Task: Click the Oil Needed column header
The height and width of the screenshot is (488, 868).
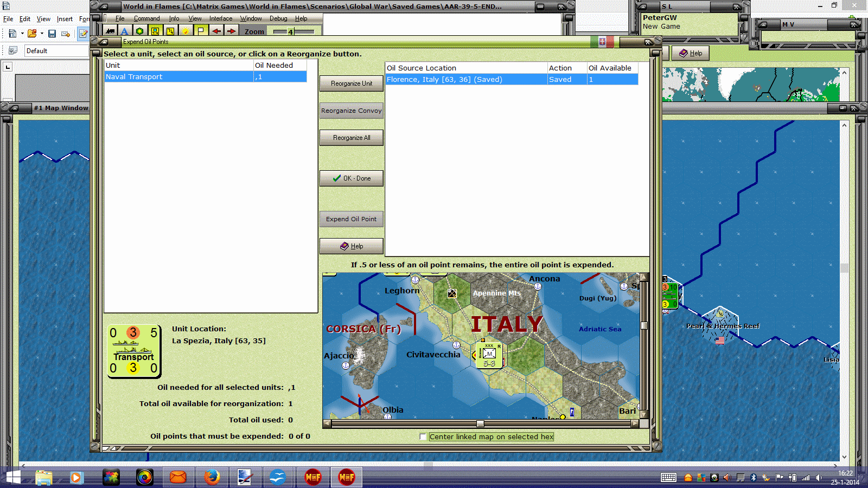Action: click(280, 65)
